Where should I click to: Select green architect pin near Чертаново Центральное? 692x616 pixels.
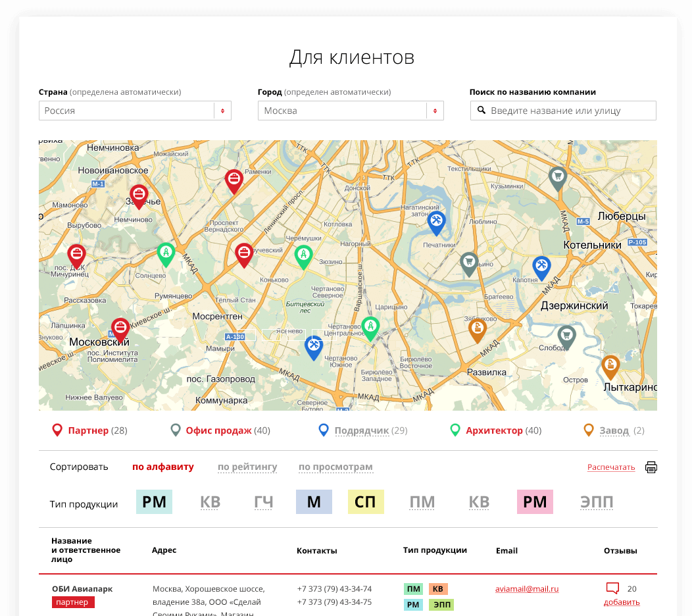371,328
